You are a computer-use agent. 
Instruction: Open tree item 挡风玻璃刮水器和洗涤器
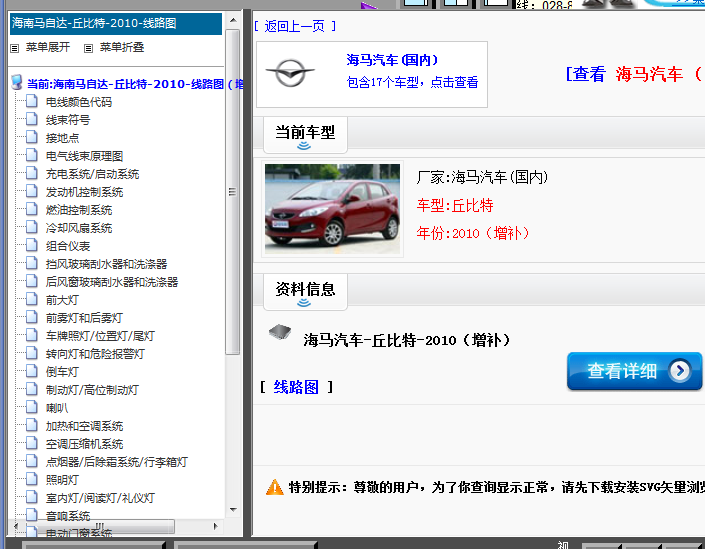pos(106,264)
